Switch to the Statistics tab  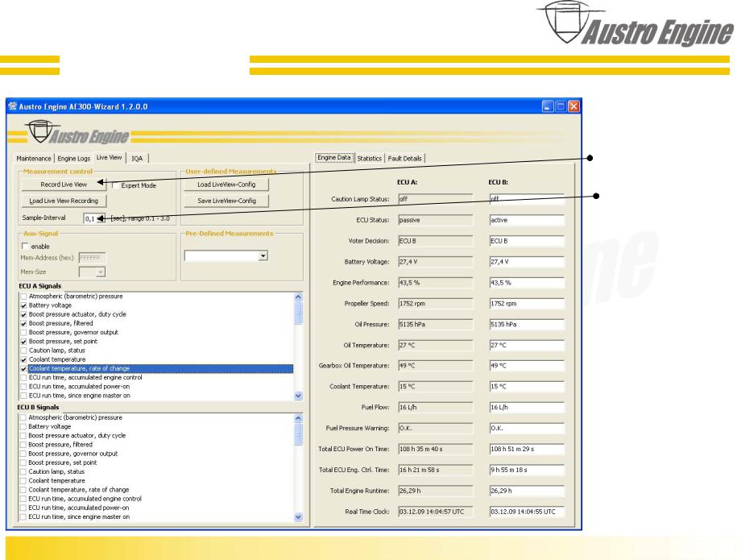click(x=370, y=159)
